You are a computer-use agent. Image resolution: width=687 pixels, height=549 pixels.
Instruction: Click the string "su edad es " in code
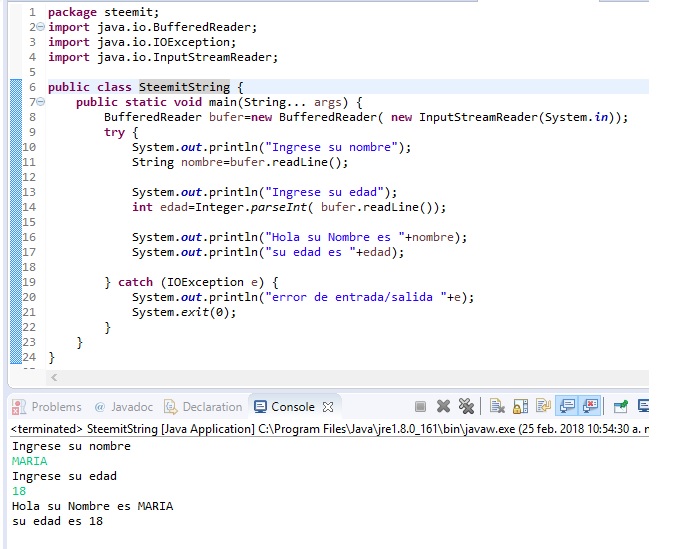coord(310,252)
